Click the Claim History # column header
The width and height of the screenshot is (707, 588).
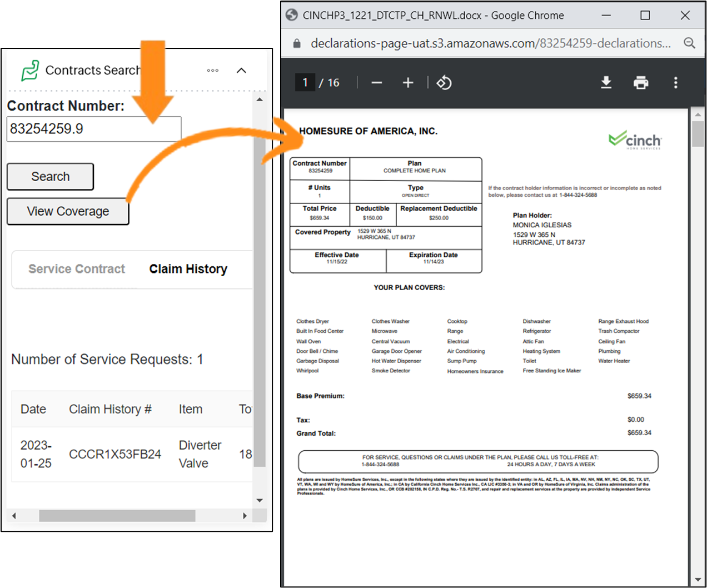pyautogui.click(x=110, y=409)
